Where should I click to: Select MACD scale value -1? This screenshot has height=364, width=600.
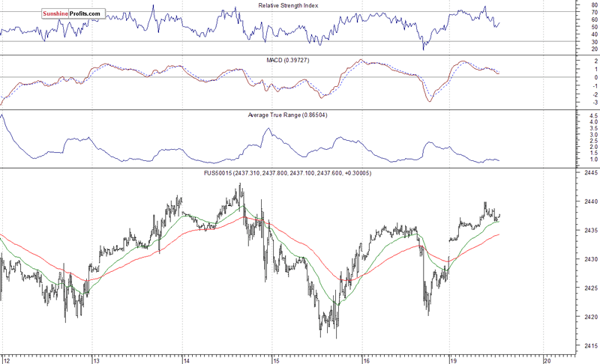pos(595,86)
